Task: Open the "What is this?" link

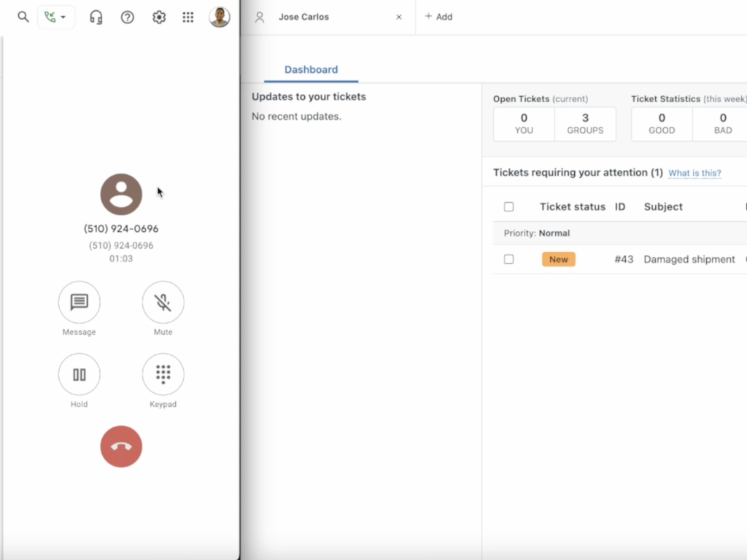Action: (694, 174)
